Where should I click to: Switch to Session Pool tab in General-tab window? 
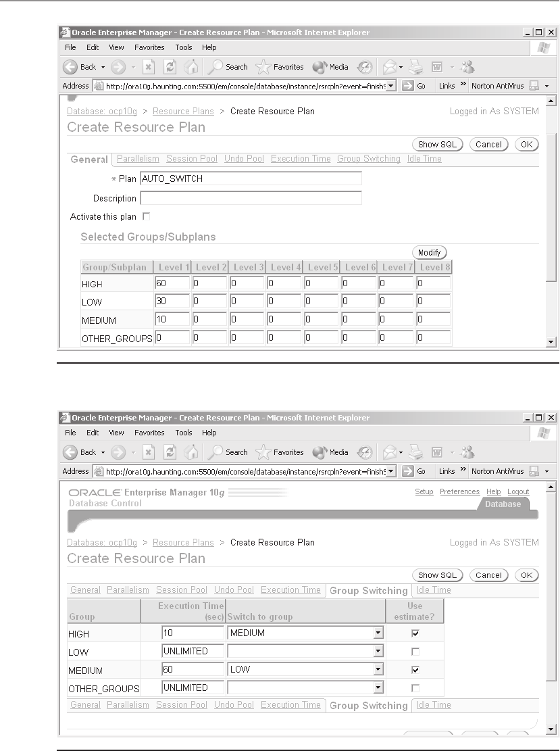pos(191,159)
